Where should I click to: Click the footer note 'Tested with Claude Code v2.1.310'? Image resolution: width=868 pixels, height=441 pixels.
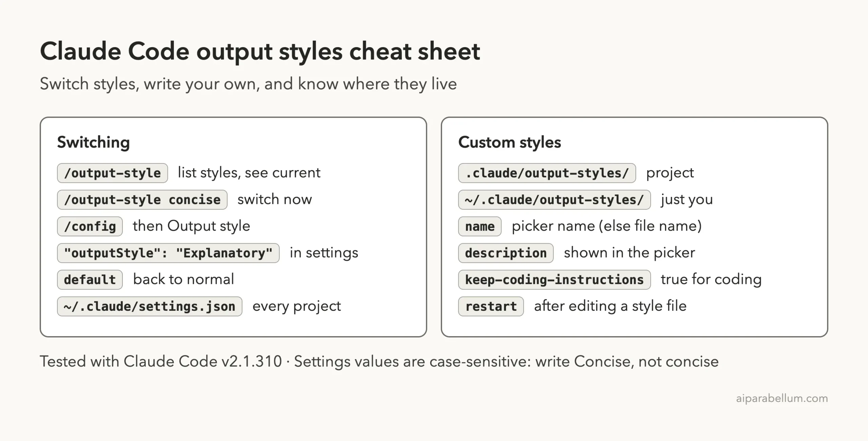pyautogui.click(x=161, y=362)
